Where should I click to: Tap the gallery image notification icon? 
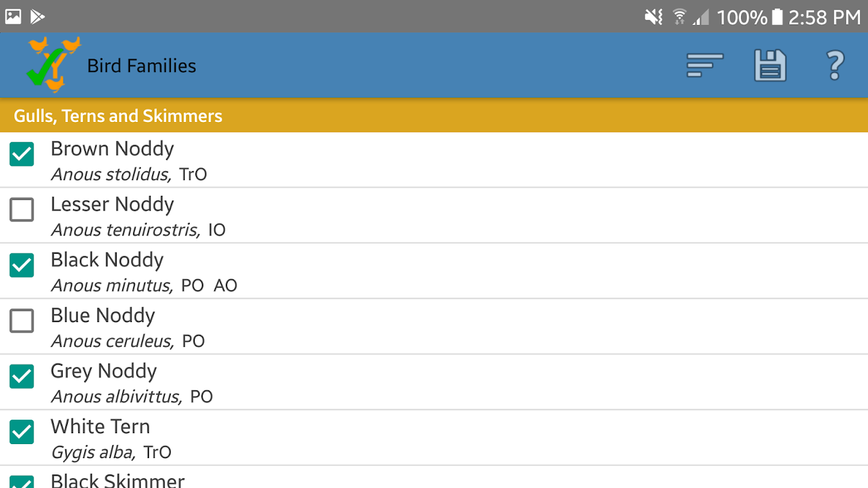[x=13, y=16]
